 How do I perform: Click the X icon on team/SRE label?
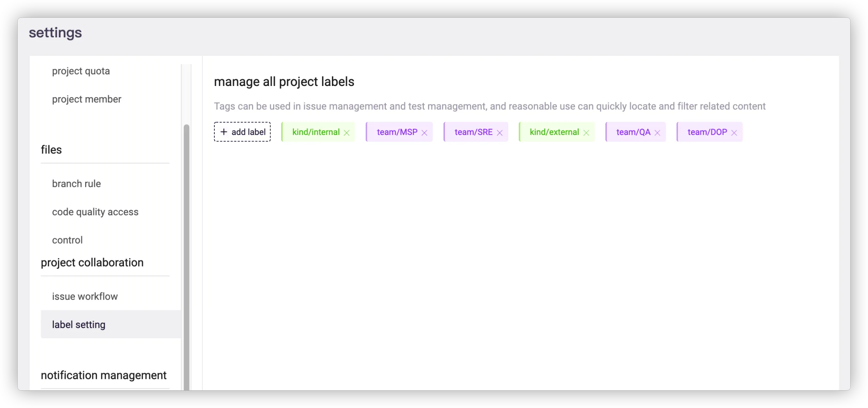pos(500,133)
